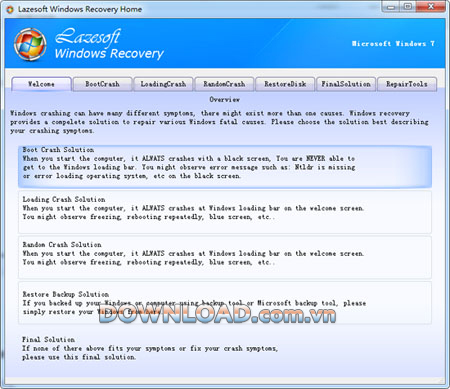
Task: Switch to the BootCrash tab
Action: pyautogui.click(x=102, y=84)
